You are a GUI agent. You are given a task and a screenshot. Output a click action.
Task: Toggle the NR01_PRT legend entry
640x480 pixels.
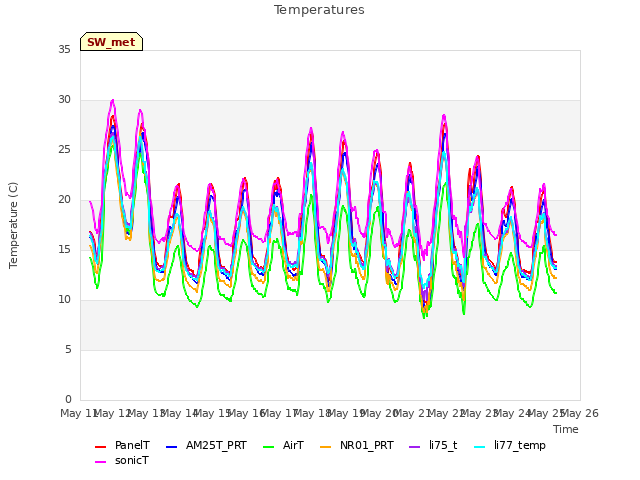[x=356, y=445]
